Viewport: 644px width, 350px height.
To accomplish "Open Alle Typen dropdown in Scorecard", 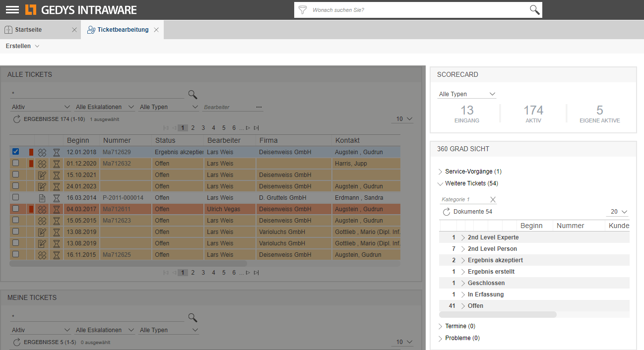I will pos(467,94).
